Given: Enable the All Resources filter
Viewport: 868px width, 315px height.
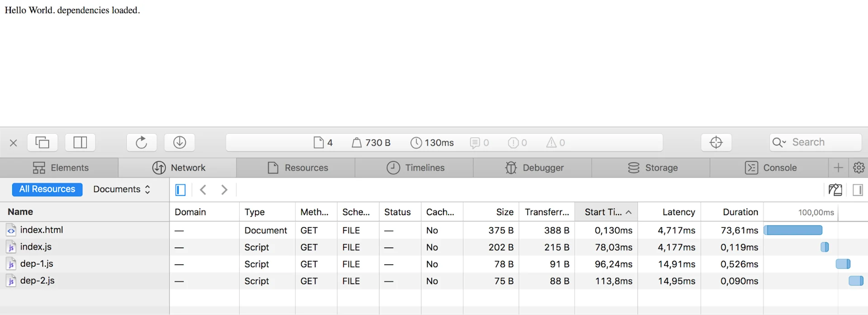Looking at the screenshot, I should (47, 189).
